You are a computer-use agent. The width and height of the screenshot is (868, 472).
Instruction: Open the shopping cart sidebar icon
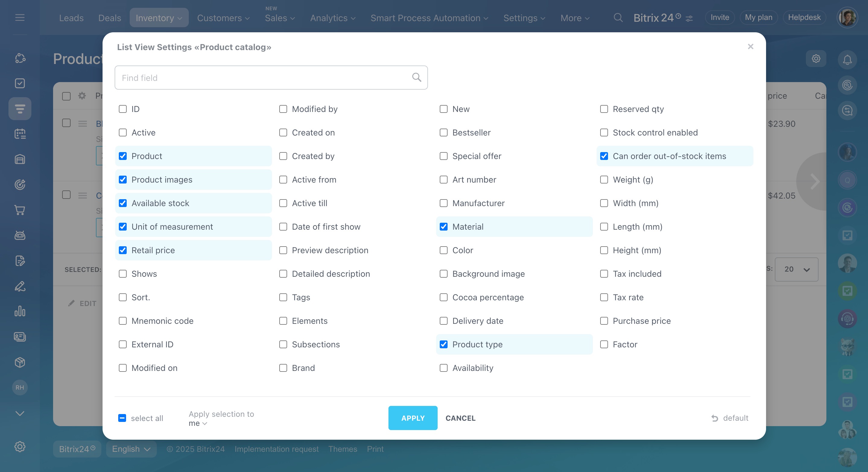coord(20,210)
